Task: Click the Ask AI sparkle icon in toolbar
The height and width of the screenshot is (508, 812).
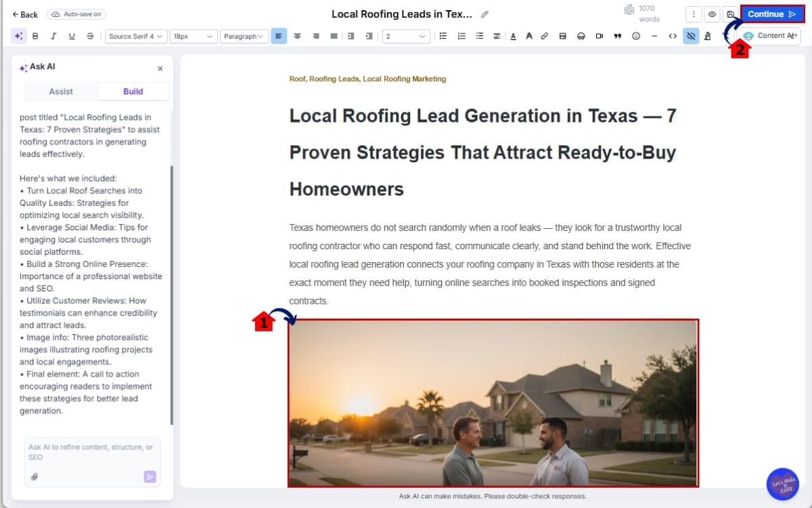Action: coord(18,36)
